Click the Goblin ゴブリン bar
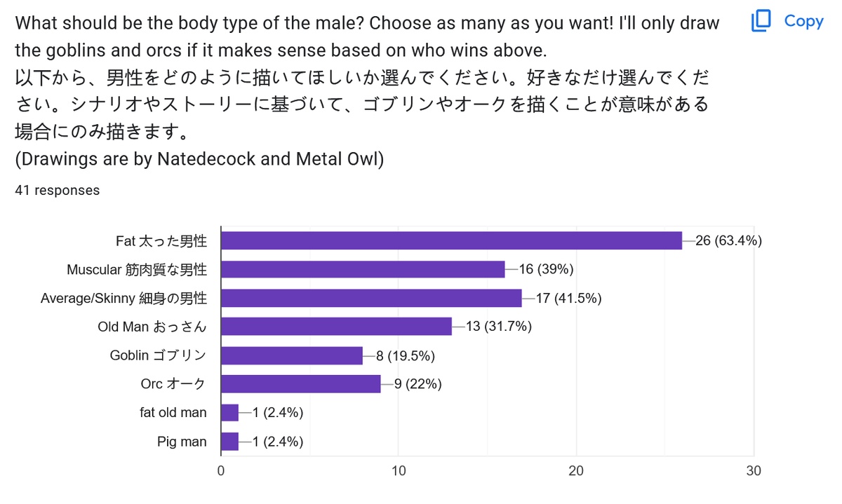842x504 pixels. pyautogui.click(x=292, y=355)
